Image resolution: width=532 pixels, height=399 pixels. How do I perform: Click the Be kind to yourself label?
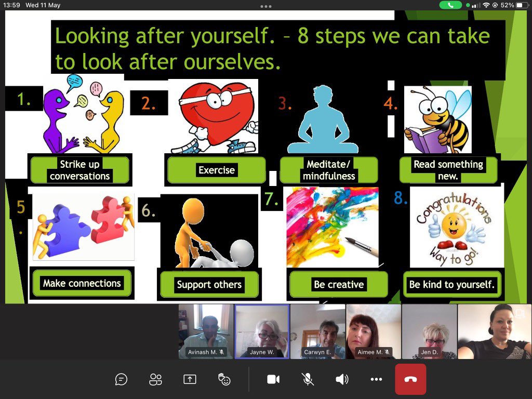(x=452, y=284)
